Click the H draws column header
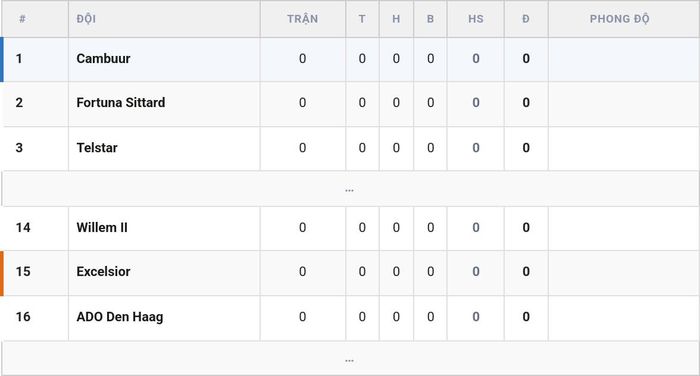This screenshot has width=700, height=376. click(x=396, y=19)
